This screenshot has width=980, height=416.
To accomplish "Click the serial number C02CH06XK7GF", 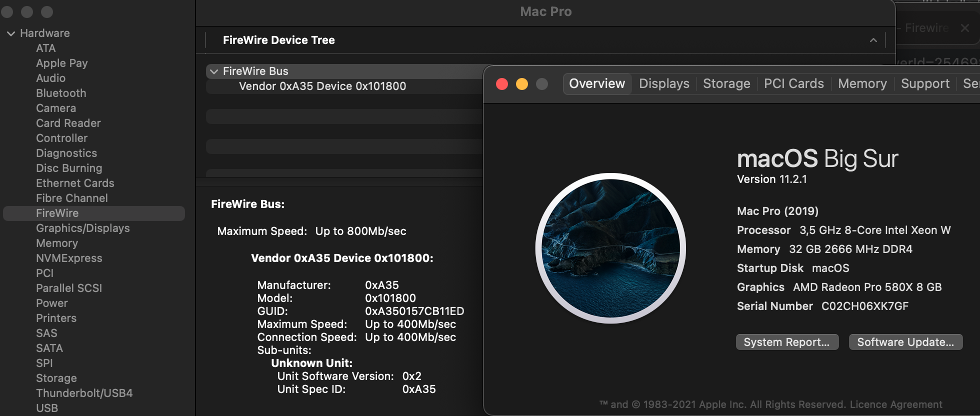I will (x=865, y=306).
